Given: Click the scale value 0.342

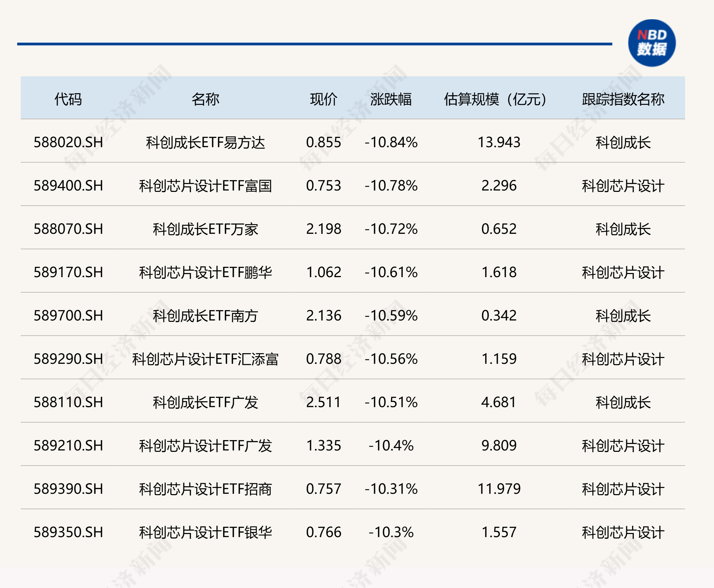Looking at the screenshot, I should click(499, 316).
